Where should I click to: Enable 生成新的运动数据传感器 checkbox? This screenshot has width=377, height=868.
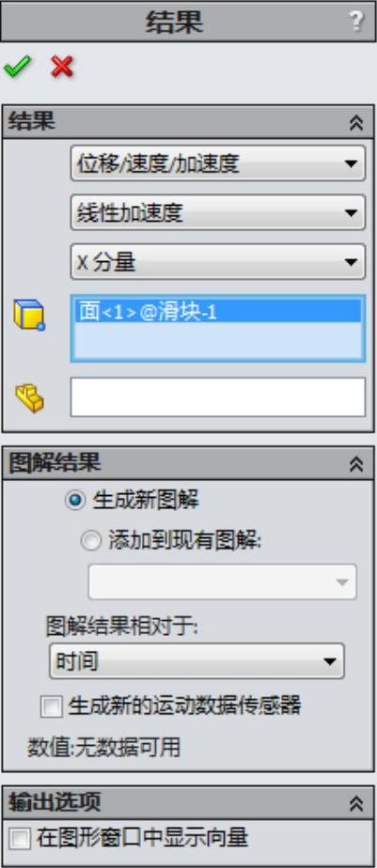[52, 707]
